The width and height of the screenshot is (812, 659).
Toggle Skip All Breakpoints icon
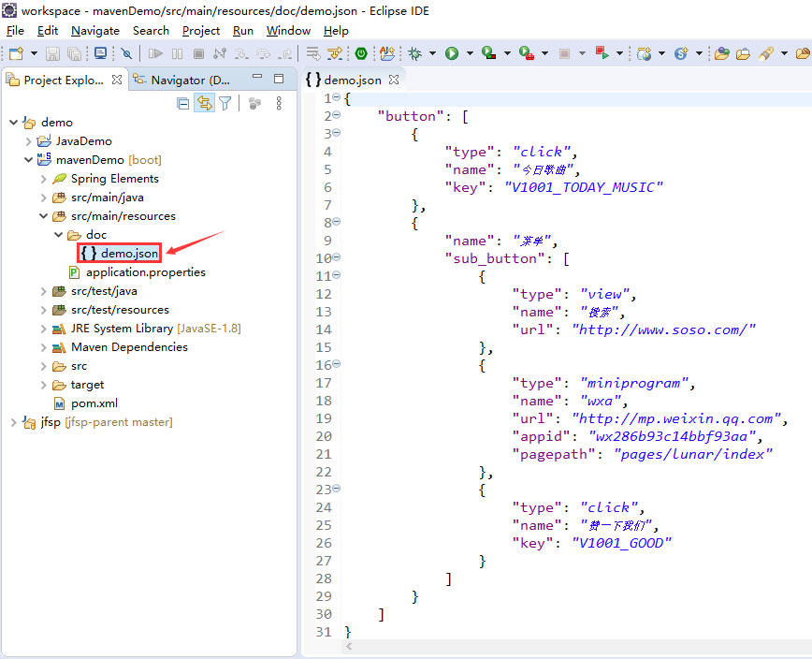(126, 53)
